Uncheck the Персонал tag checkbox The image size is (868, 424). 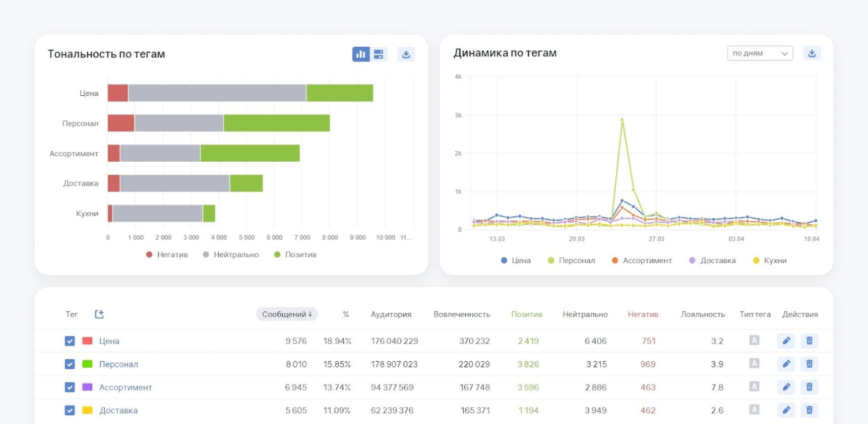pos(70,364)
